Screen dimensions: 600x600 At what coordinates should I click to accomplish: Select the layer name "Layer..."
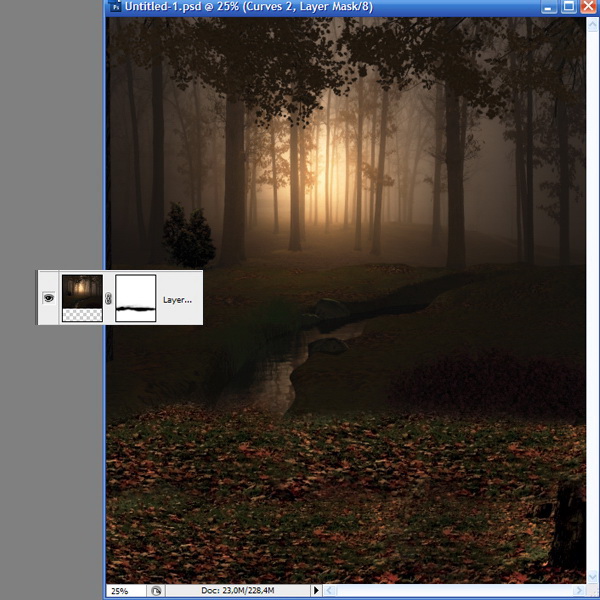(x=177, y=300)
